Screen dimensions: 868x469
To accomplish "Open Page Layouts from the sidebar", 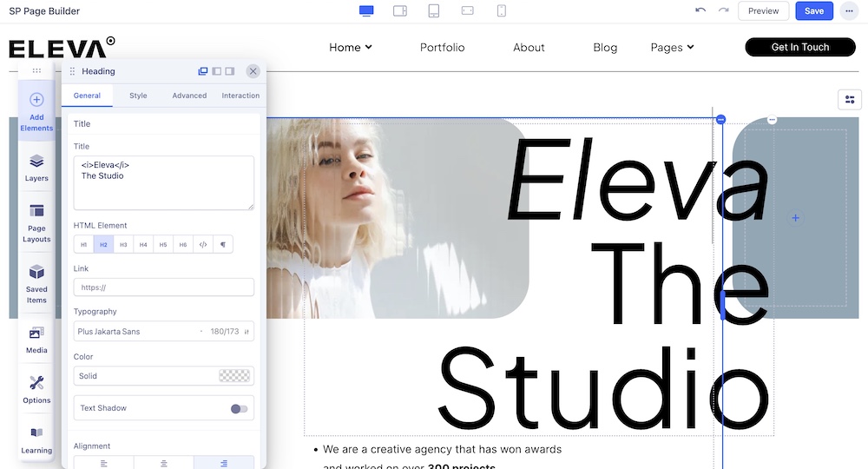I will (x=36, y=223).
